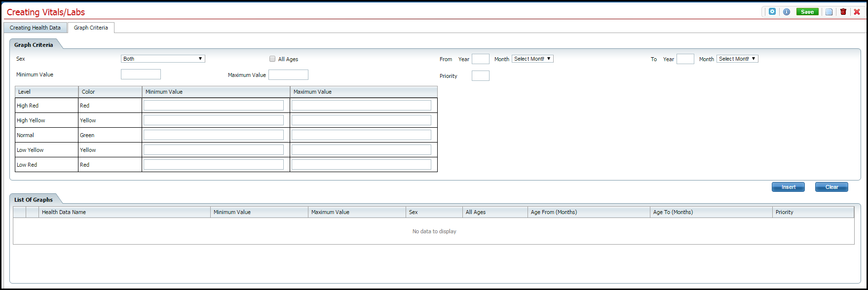This screenshot has width=868, height=290.
Task: Focus the From Year input field
Action: [x=480, y=59]
